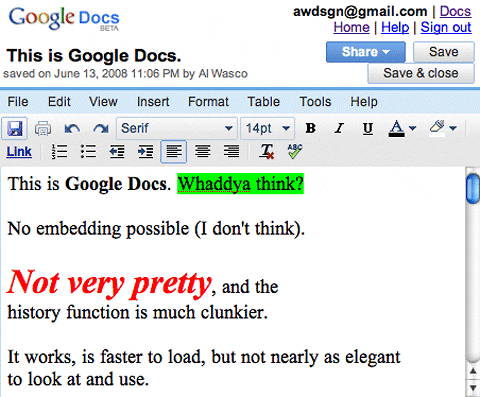Align text to the left

pos(174,152)
